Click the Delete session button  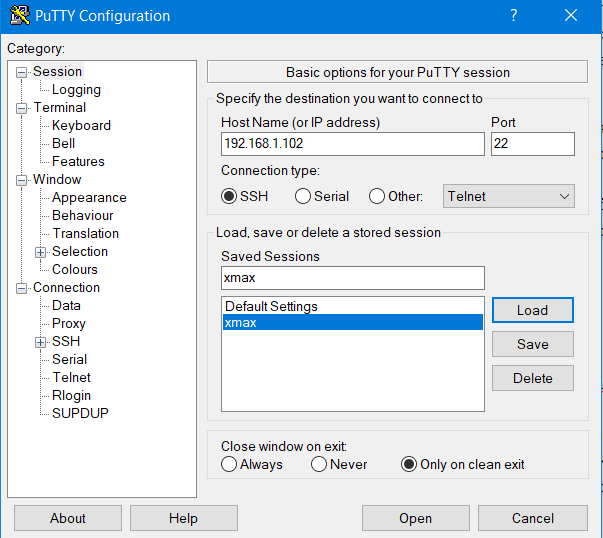tap(532, 378)
